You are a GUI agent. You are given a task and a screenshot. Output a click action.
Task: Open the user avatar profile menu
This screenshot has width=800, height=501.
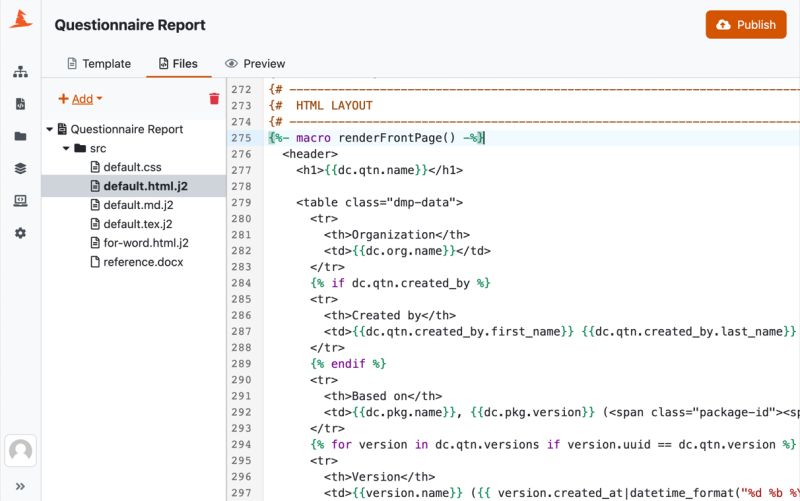point(20,450)
